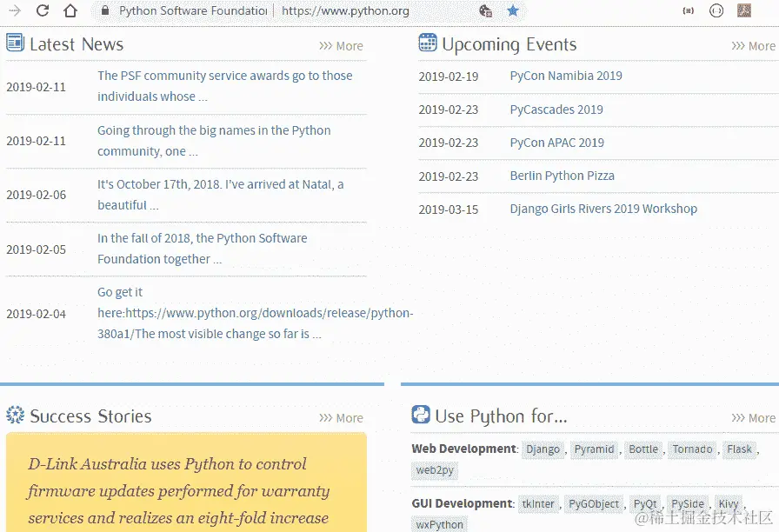Click the circular extension icon in toolbar
The image size is (779, 532).
(x=716, y=10)
